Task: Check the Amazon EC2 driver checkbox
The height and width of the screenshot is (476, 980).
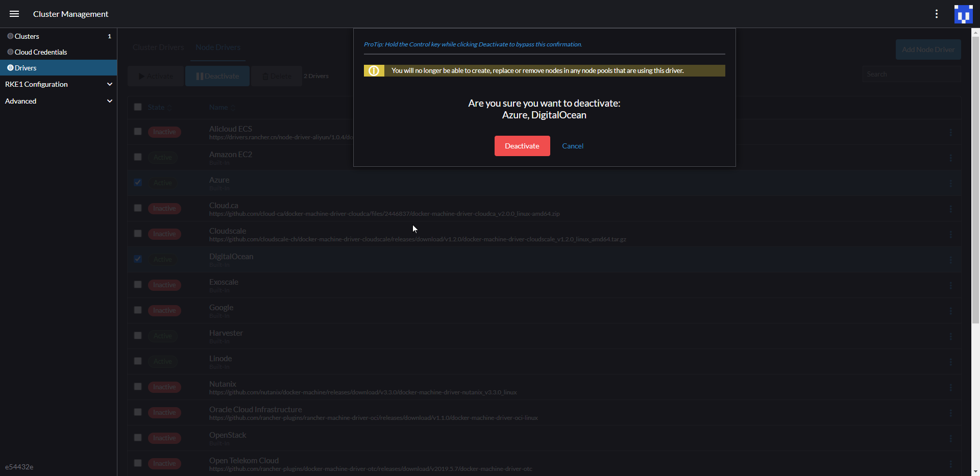Action: (x=137, y=157)
